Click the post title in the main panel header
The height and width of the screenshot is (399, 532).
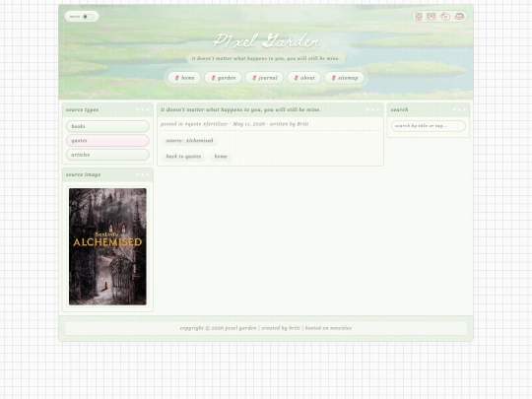coord(240,110)
